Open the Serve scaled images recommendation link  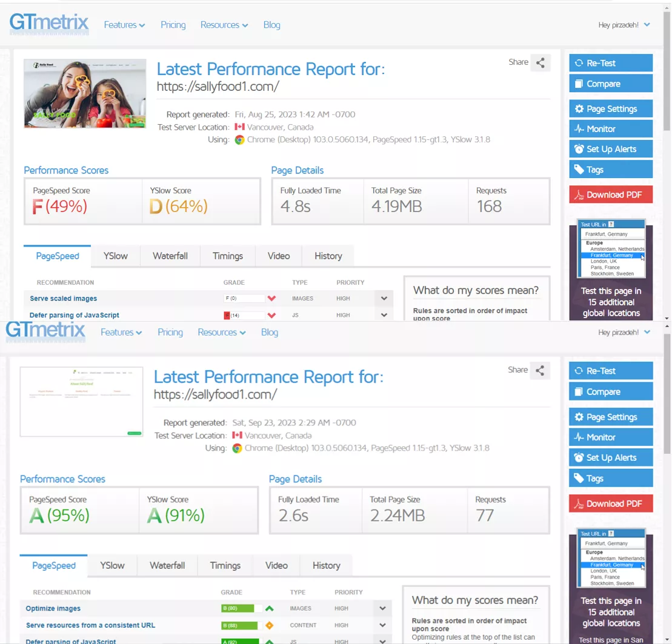click(64, 298)
